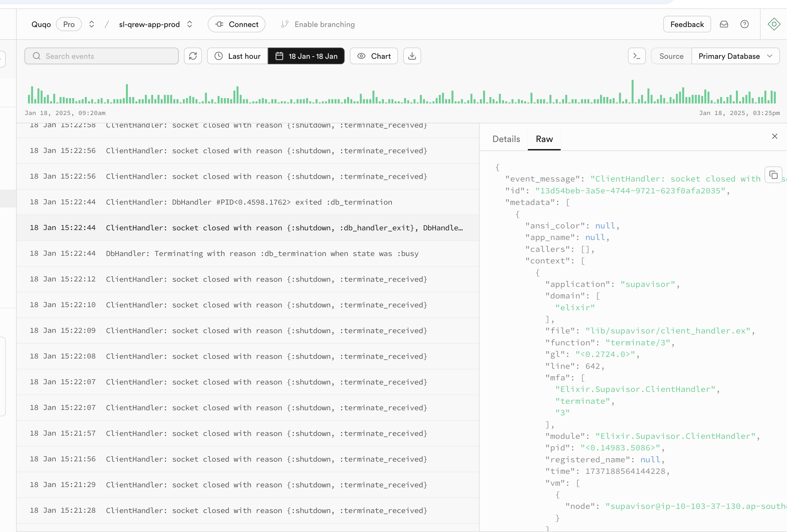
Task: Open the Connect dialog
Action: (236, 24)
